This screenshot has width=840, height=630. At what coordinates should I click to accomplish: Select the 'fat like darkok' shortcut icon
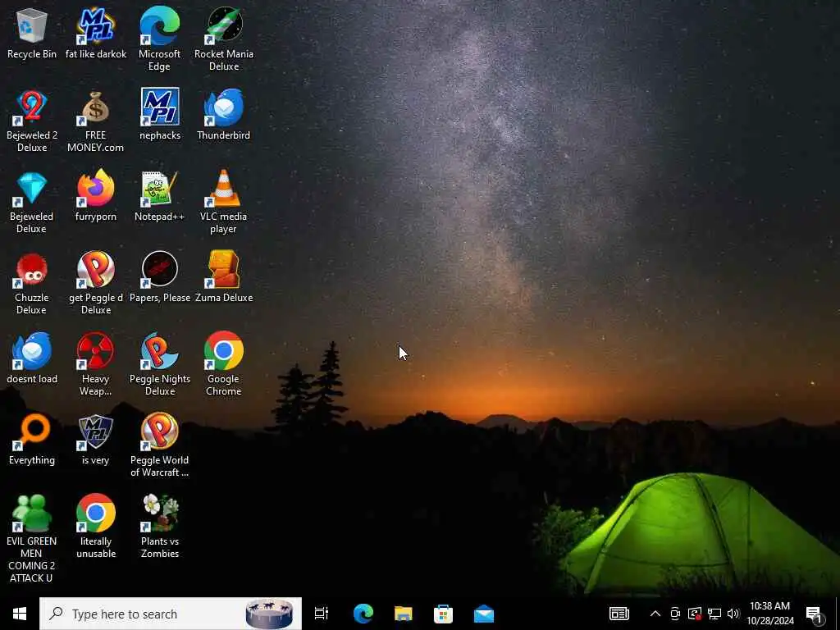(x=95, y=25)
